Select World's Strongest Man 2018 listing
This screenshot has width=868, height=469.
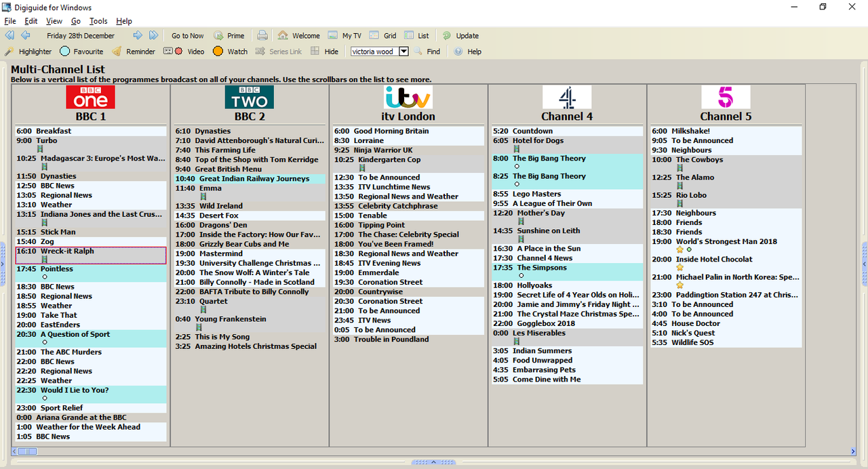[x=726, y=245]
